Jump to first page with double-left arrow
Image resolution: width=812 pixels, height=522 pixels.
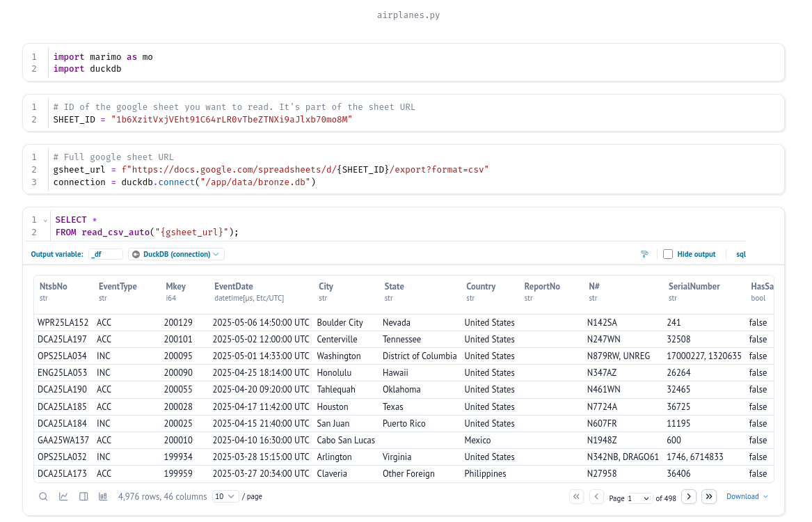pyautogui.click(x=576, y=496)
